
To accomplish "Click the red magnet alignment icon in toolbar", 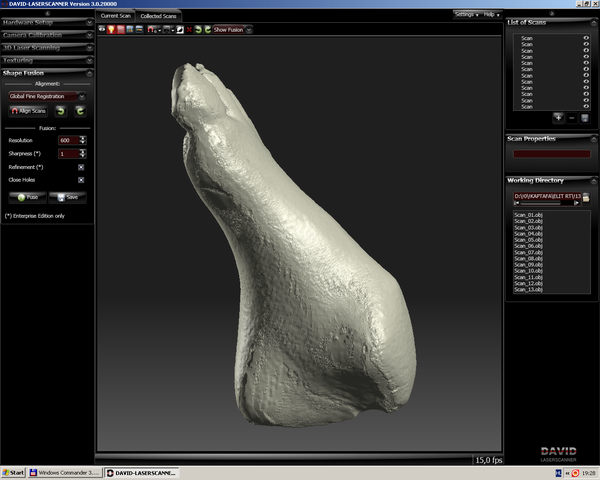I will tap(152, 29).
